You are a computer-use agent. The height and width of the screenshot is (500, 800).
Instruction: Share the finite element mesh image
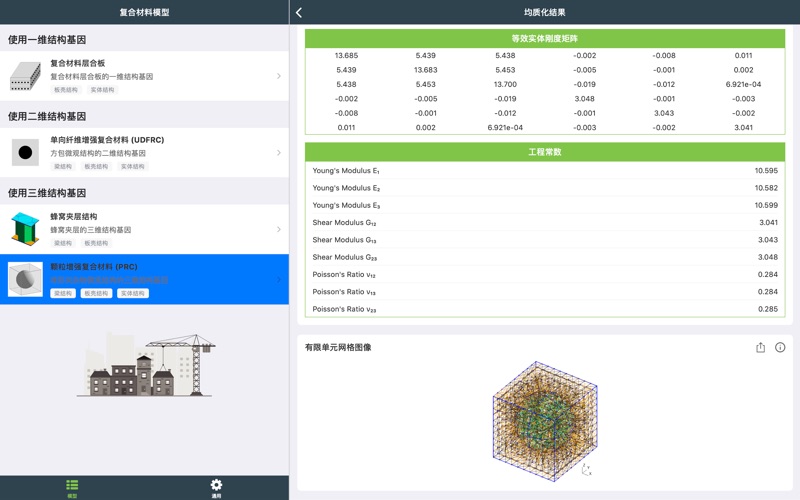point(760,347)
